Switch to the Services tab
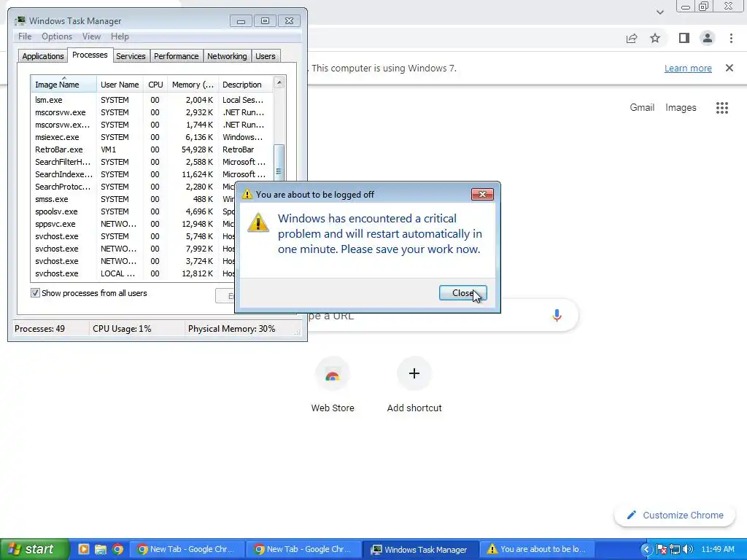Screen dimensions: 747x560 pyautogui.click(x=131, y=55)
